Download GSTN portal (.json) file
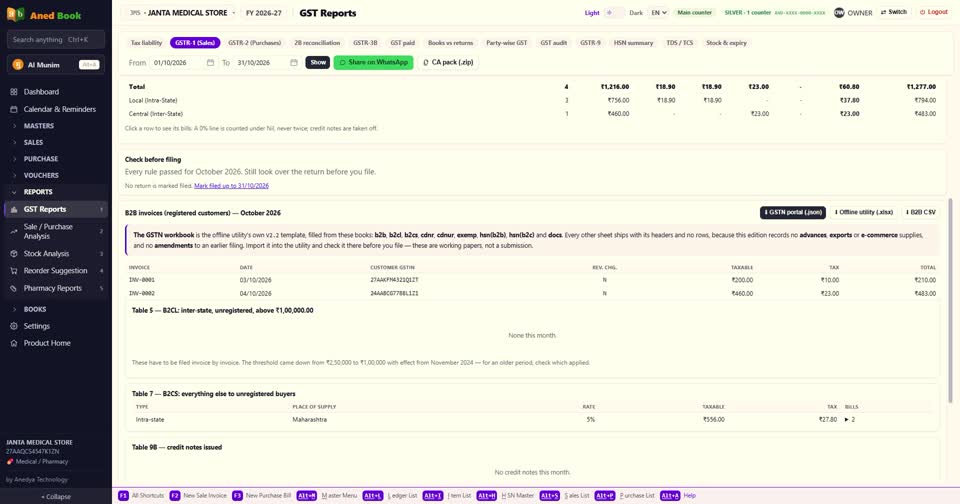Screen dimensions: 960x504 pyautogui.click(x=793, y=213)
